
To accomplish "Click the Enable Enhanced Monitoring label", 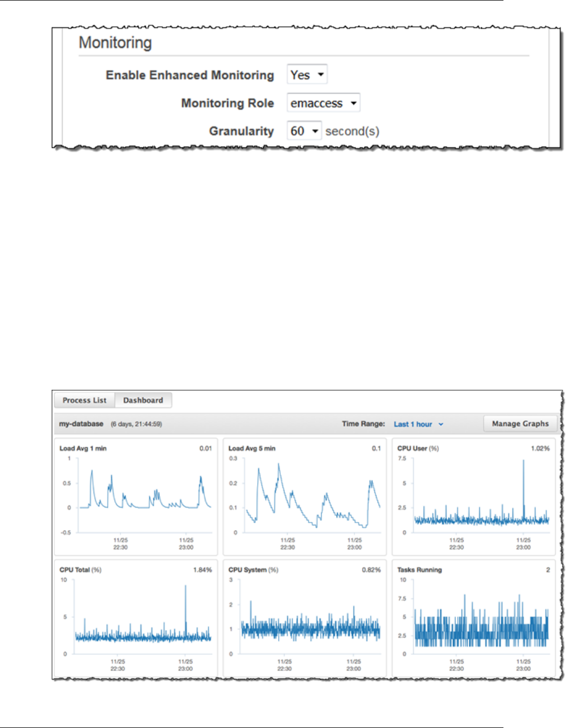I will click(x=190, y=75).
